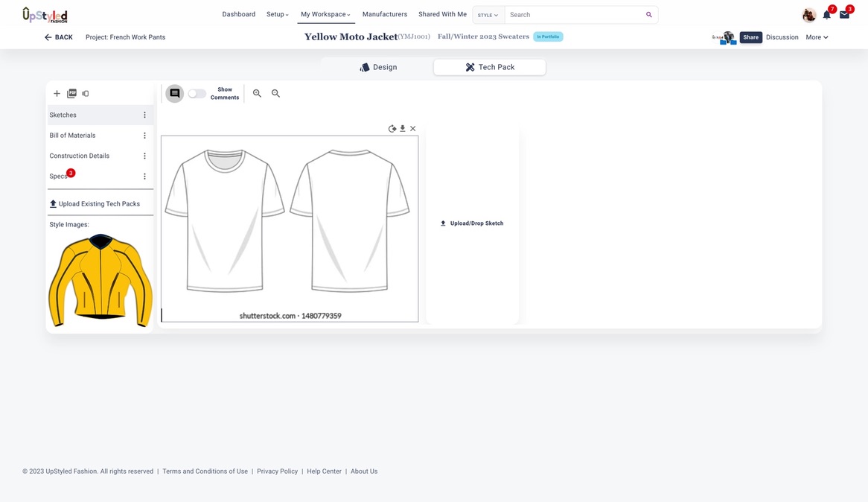Image resolution: width=868 pixels, height=502 pixels.
Task: Click the Share button
Action: pyautogui.click(x=750, y=37)
